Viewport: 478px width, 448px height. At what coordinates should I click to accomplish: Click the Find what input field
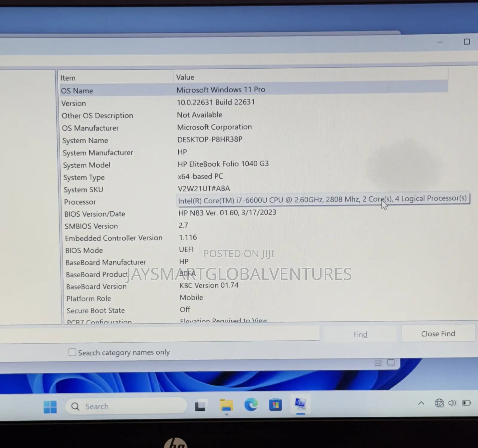[x=160, y=334]
